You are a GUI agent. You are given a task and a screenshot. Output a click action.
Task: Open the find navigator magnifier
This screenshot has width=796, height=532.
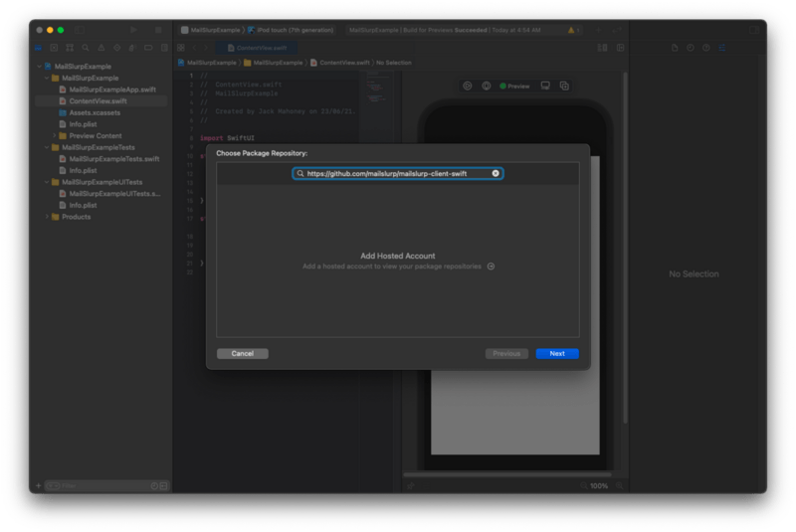[x=86, y=48]
